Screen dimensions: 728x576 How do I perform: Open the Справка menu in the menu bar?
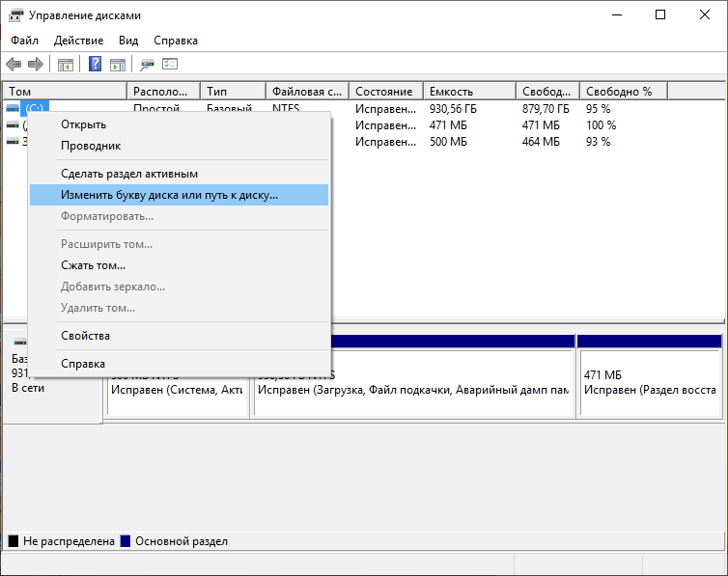(x=176, y=41)
